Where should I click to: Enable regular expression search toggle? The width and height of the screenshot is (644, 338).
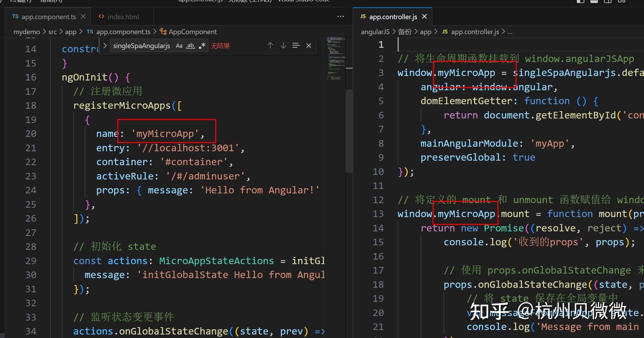202,46
